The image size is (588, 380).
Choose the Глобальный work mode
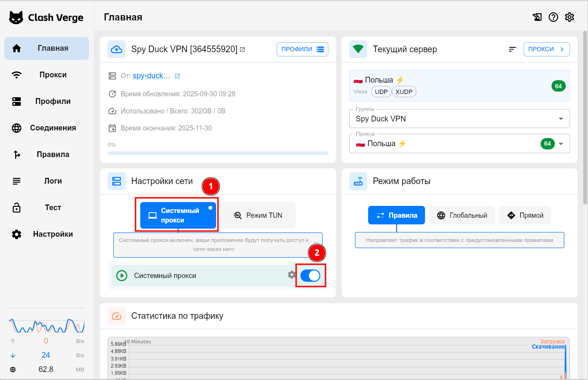[x=462, y=215]
